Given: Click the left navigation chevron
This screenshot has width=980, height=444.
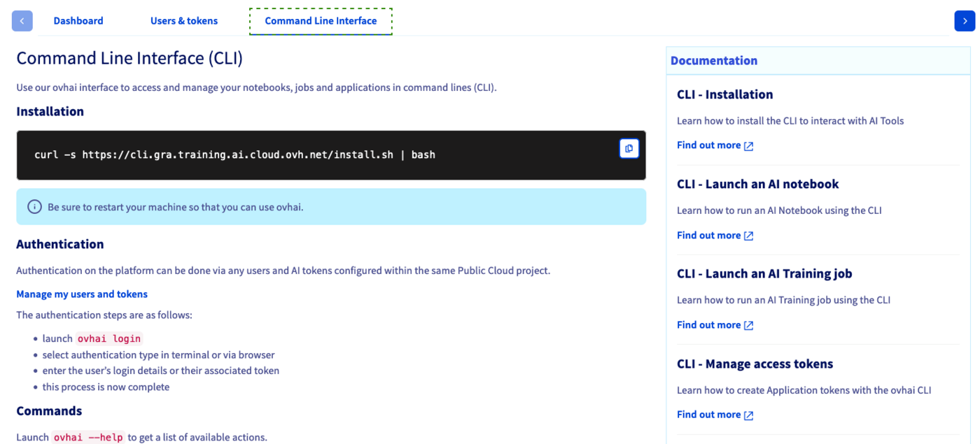Looking at the screenshot, I should 22,20.
